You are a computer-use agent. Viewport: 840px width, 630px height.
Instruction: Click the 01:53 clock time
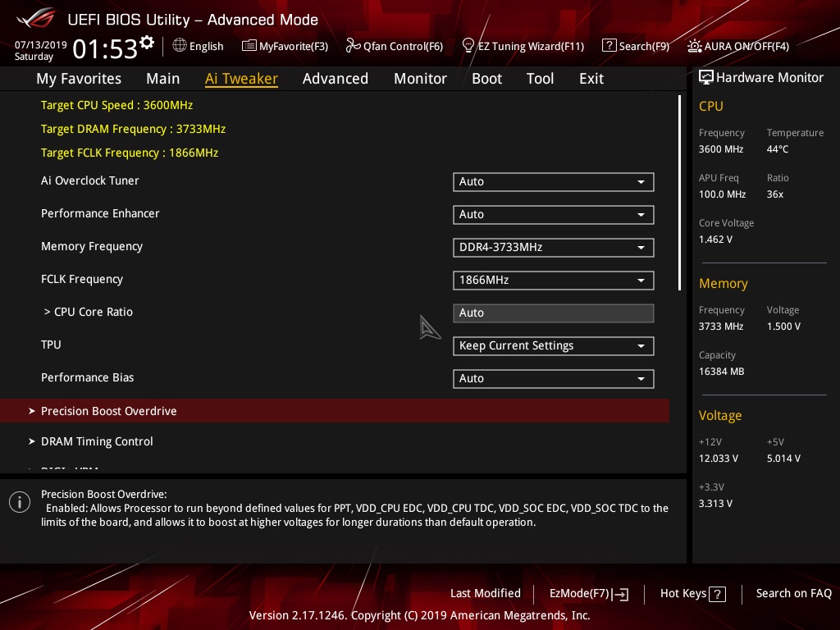[105, 49]
